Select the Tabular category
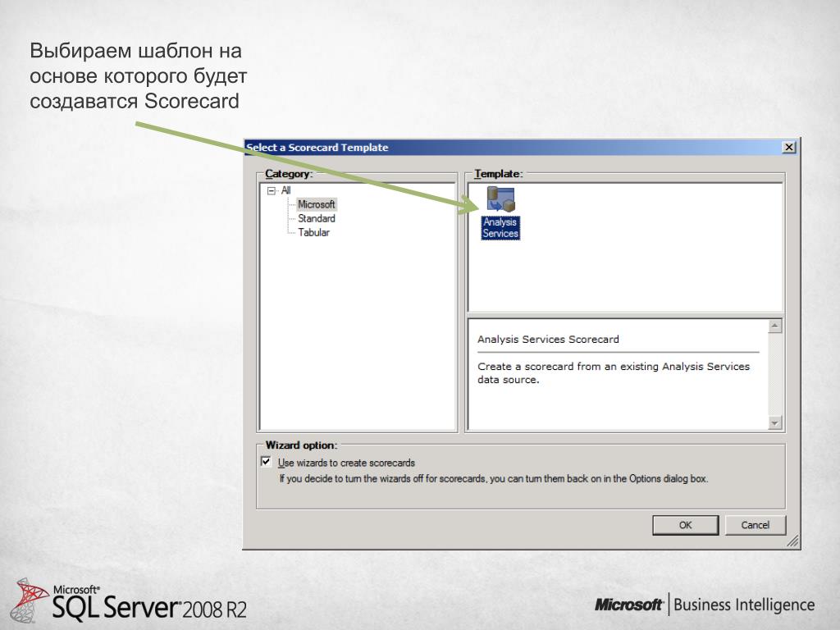This screenshot has height=630, width=840. point(313,232)
